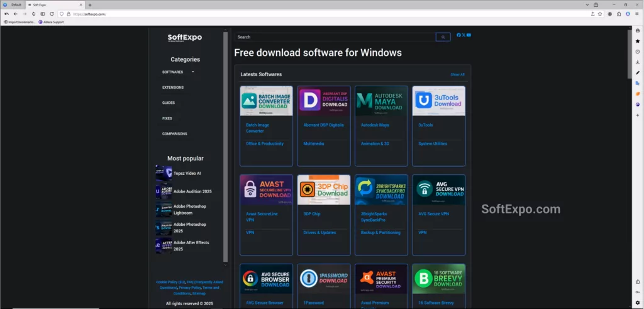Open the EXTENSIONS category
The image size is (644, 309).
coord(173,87)
